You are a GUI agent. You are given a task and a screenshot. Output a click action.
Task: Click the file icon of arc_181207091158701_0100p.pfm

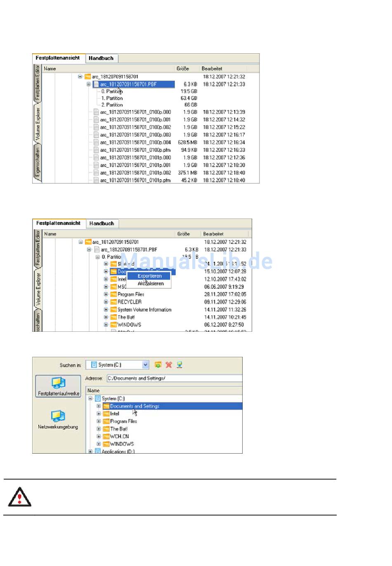coord(96,150)
